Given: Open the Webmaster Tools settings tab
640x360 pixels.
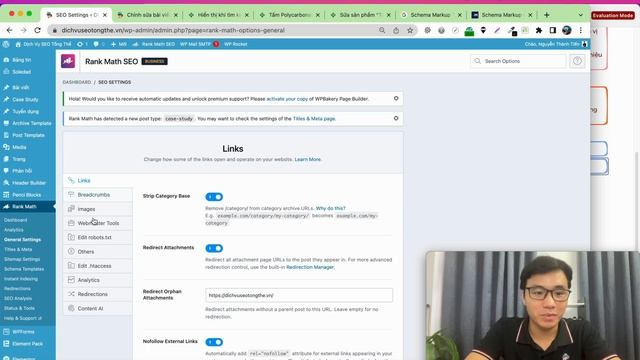Looking at the screenshot, I should click(x=98, y=223).
